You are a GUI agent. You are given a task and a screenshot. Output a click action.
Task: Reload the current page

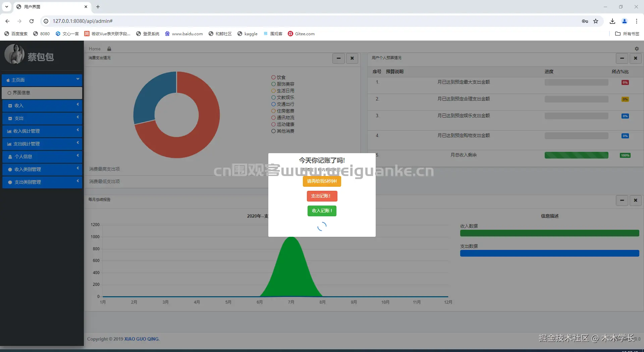tap(32, 21)
